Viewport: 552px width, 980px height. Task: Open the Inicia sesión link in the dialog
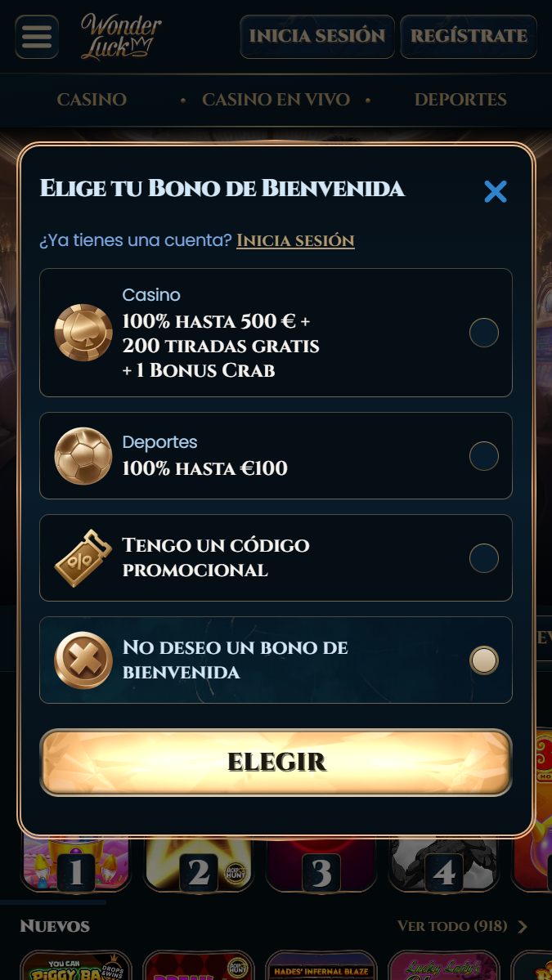tap(295, 240)
